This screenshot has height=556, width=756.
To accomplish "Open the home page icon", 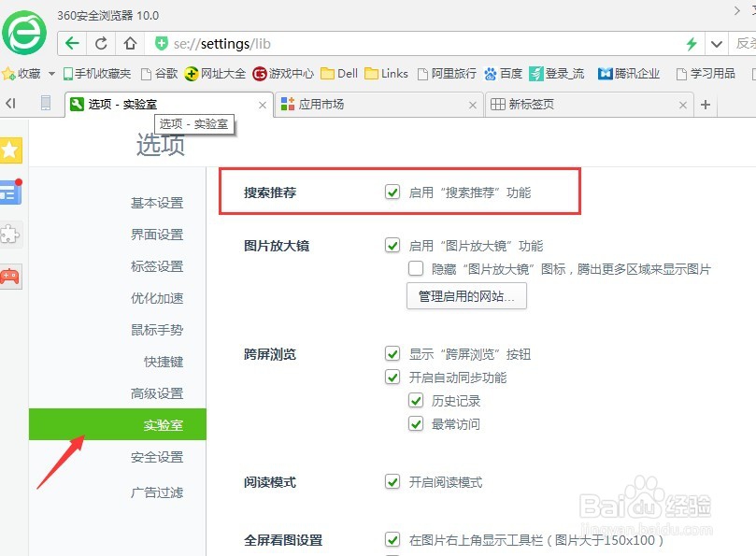I will (130, 44).
